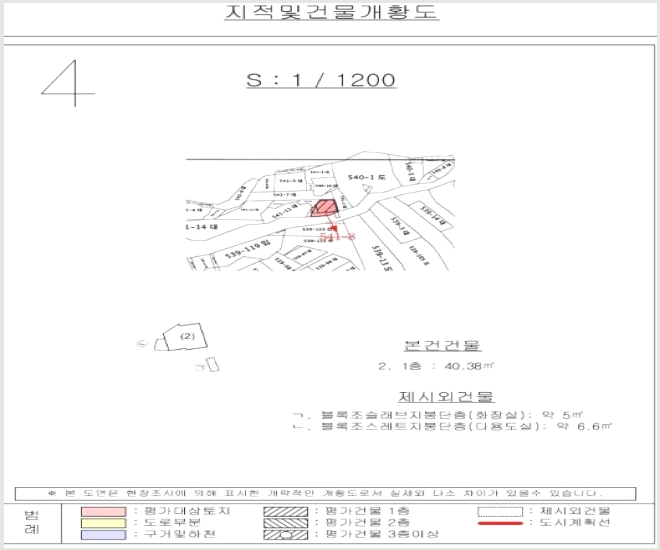660x550 pixels.
Task: Click the 평가건물 3층이상 hatch pattern box
Action: [x=286, y=535]
